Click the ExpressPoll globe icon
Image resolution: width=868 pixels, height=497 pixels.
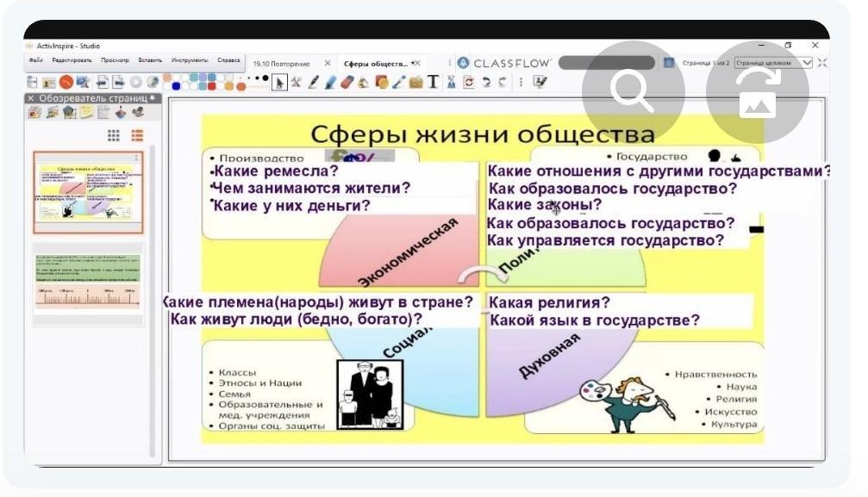click(x=153, y=82)
